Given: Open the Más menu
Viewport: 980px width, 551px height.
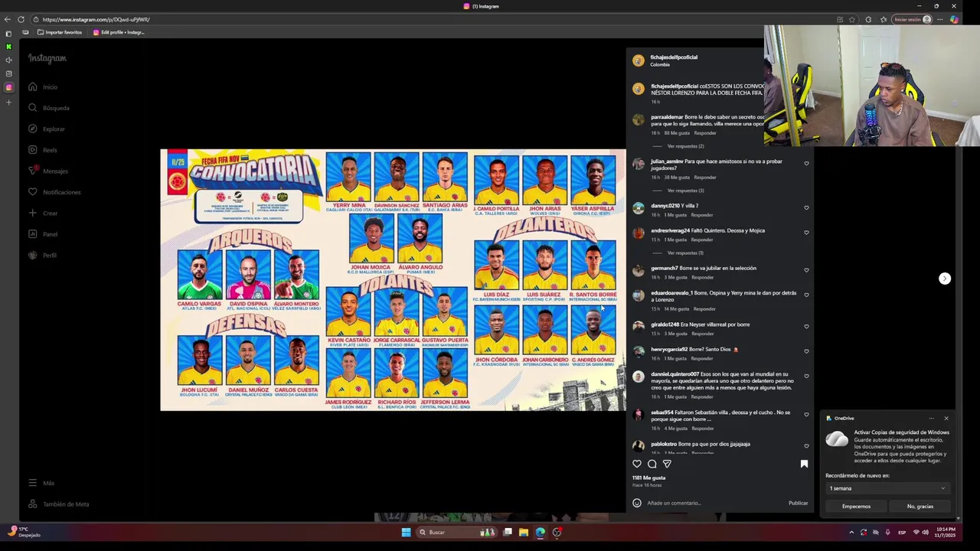Looking at the screenshot, I should [x=41, y=483].
